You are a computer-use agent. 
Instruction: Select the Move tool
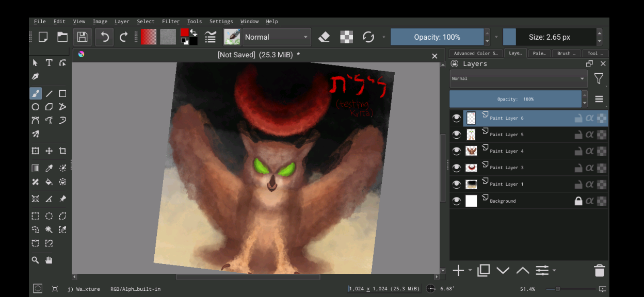[49, 151]
